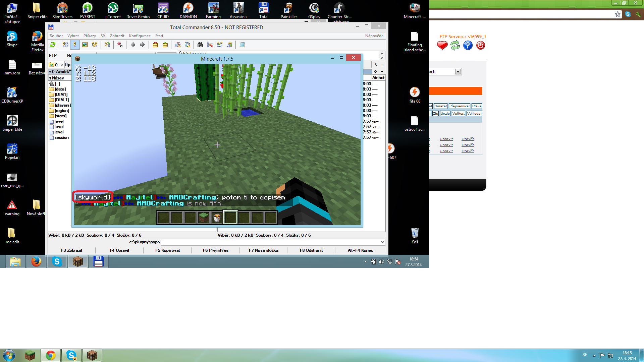
Task: Open the Windows Start orb
Action: click(9, 355)
